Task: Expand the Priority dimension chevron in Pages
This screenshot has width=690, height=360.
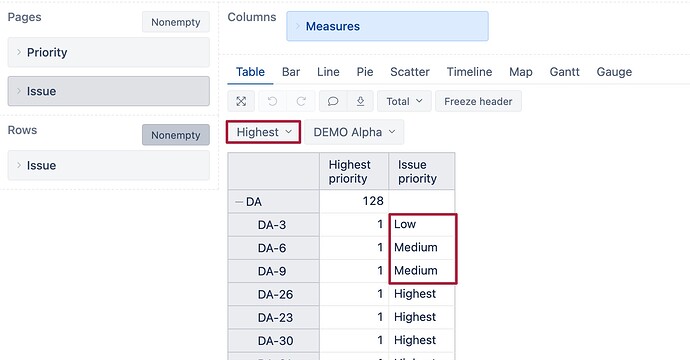Action: click(19, 52)
